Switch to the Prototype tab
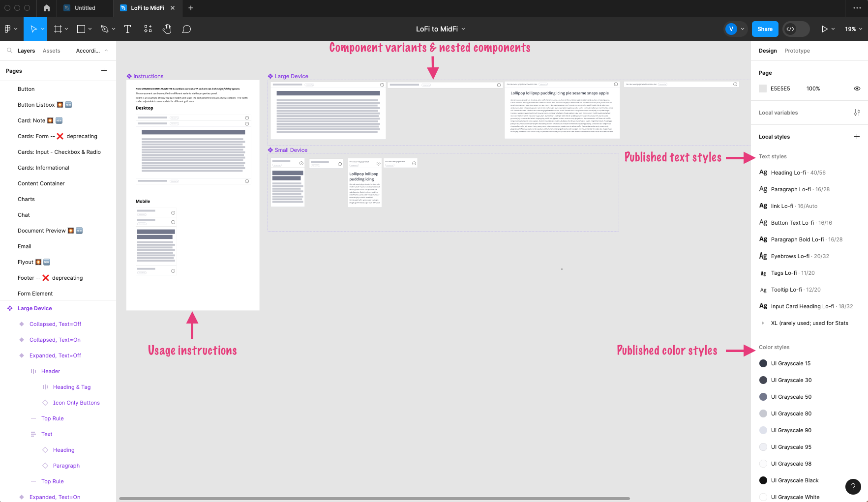This screenshot has height=502, width=868. coord(797,51)
